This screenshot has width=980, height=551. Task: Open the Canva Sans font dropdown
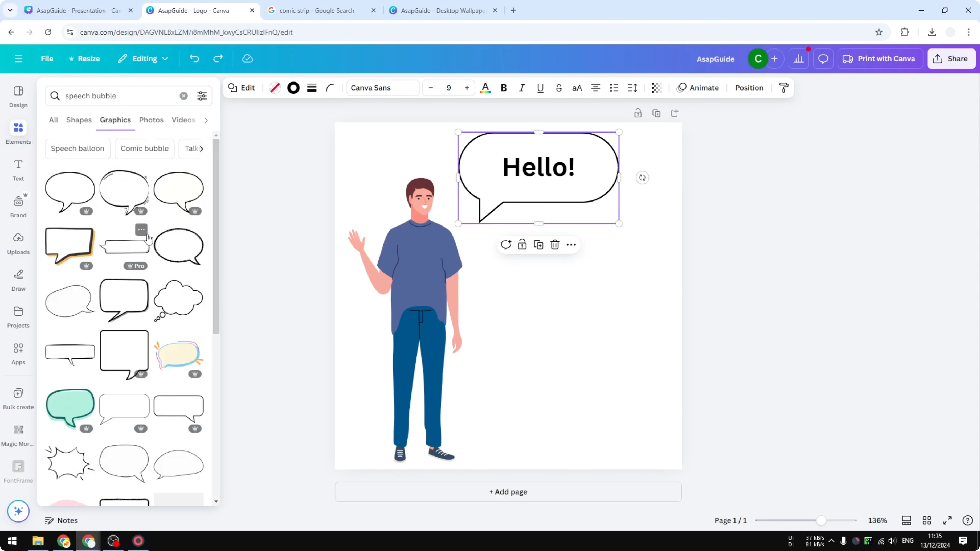coord(382,88)
